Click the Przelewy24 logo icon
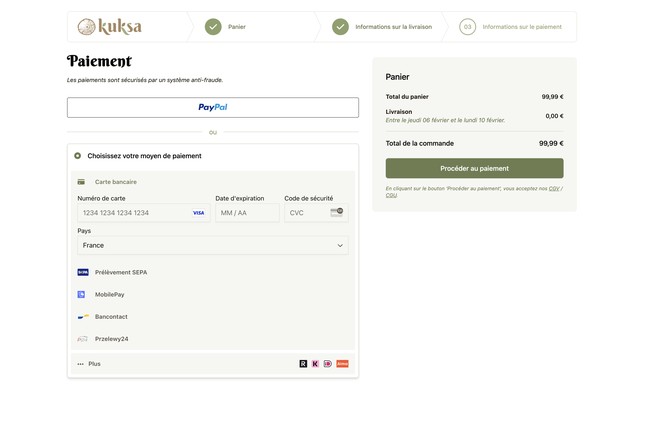 [x=82, y=339]
